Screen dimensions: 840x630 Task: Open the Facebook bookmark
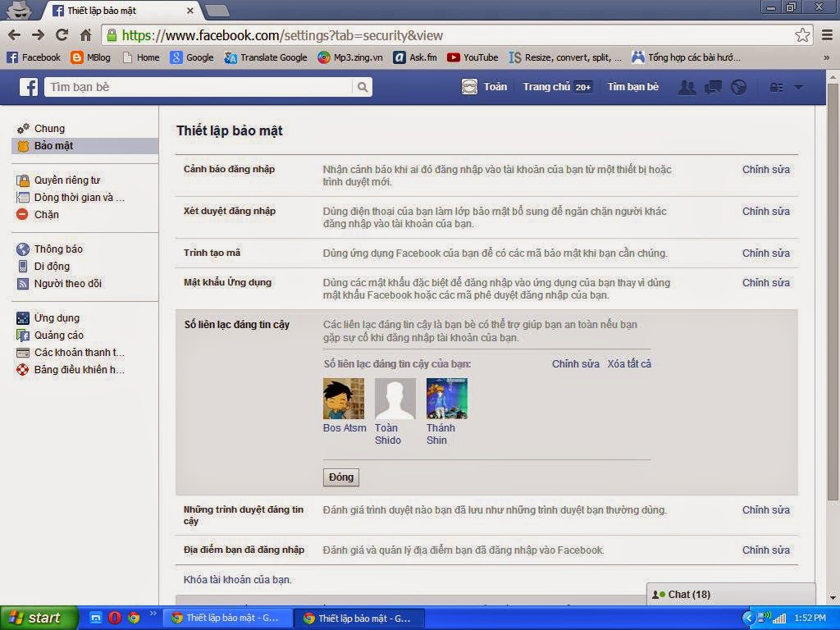click(x=34, y=57)
